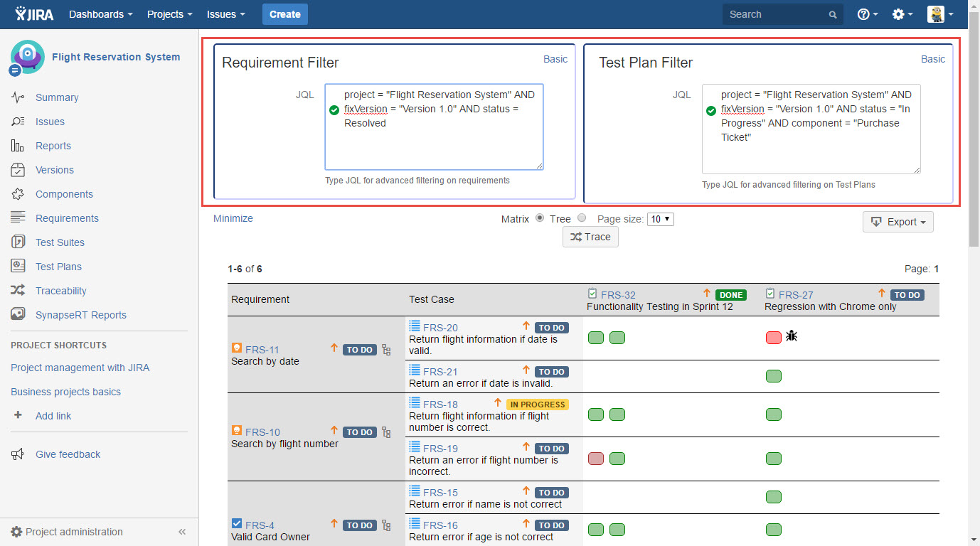Open Summary in the sidebar
Screen dimensions: 980x546
[57, 97]
